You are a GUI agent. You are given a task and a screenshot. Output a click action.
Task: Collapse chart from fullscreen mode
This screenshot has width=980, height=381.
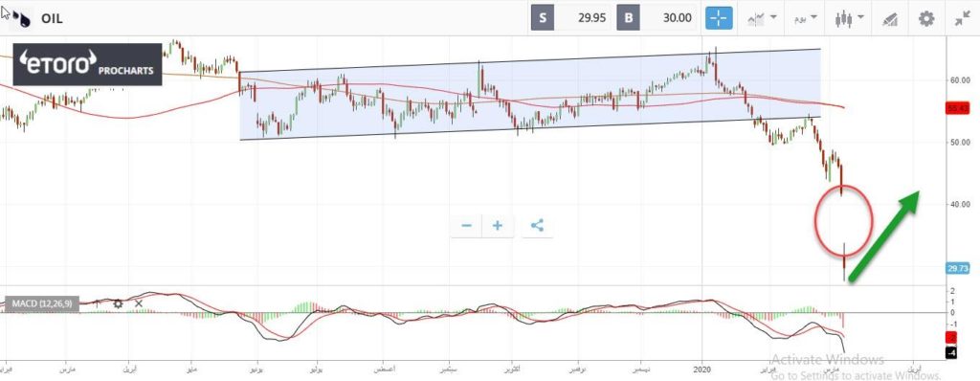(x=963, y=18)
